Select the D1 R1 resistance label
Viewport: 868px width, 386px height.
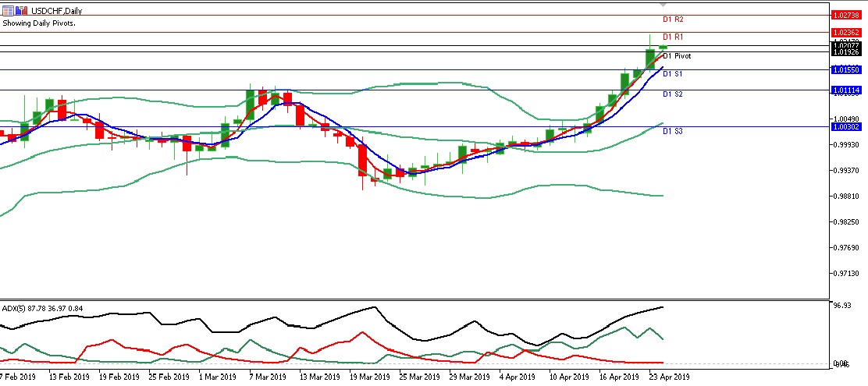coord(673,37)
